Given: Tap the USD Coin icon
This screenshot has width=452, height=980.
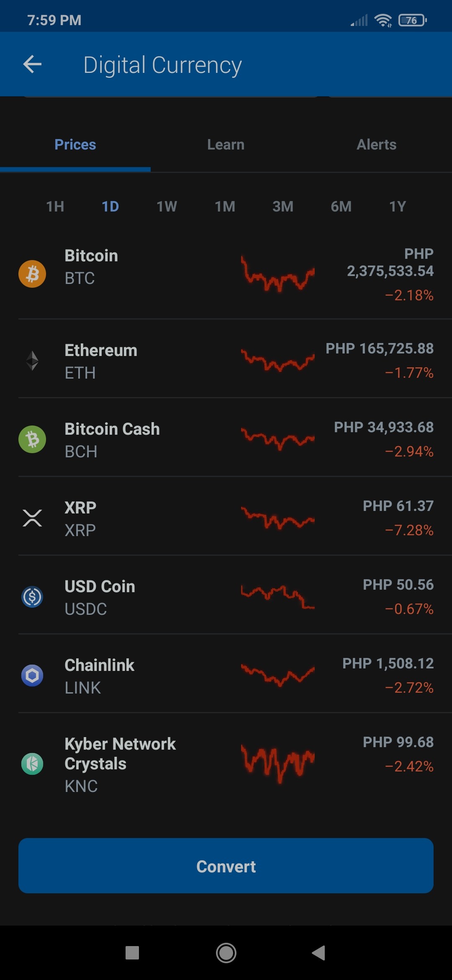Looking at the screenshot, I should pyautogui.click(x=32, y=597).
